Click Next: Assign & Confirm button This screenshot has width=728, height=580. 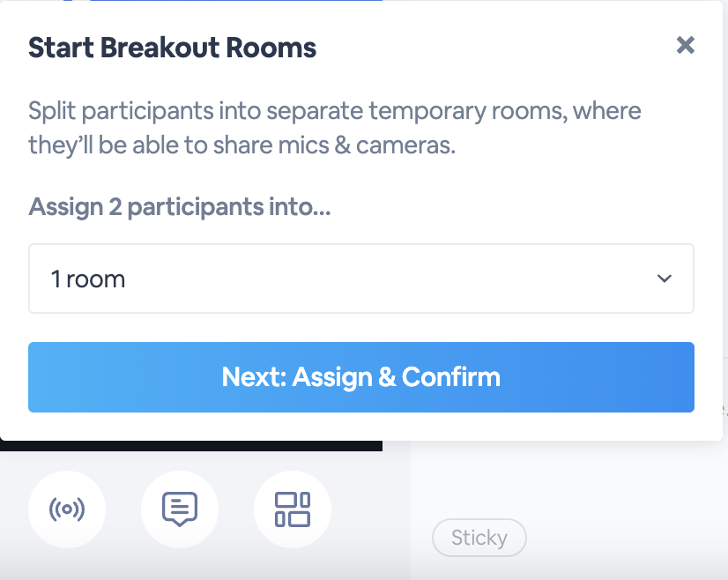tap(361, 377)
